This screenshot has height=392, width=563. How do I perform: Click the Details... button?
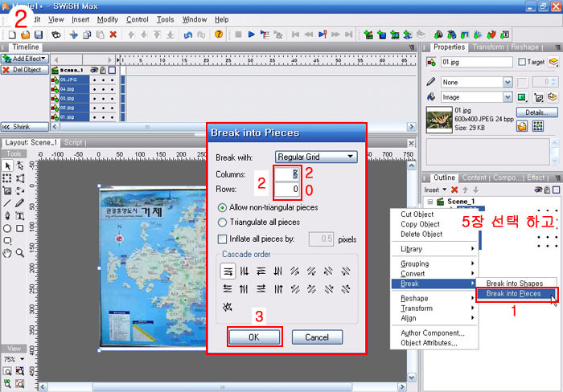[536, 112]
